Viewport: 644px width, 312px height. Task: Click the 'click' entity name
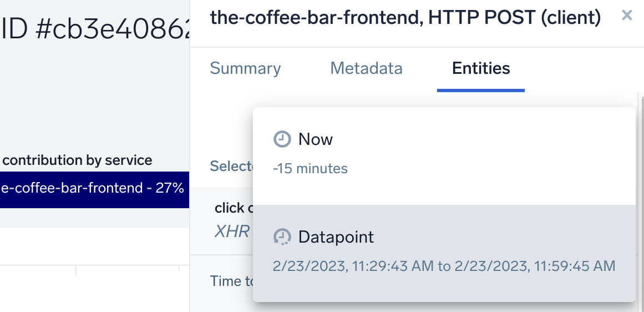click(x=230, y=208)
